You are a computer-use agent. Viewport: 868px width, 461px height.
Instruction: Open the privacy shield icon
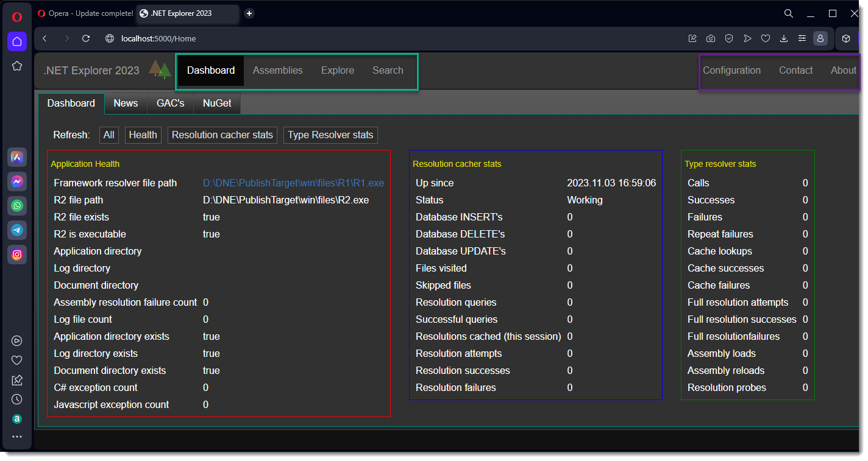tap(729, 38)
